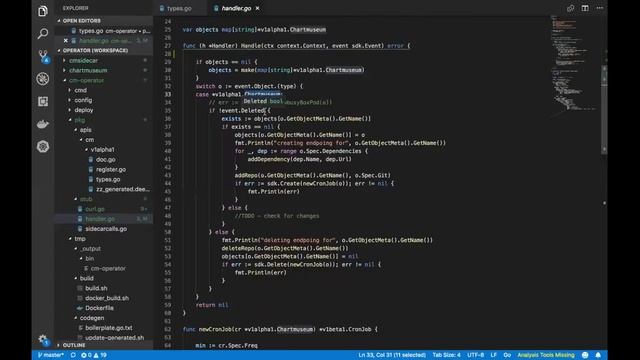Expand the Outline section
Viewport: 640px width, 360px height.
coord(74,345)
